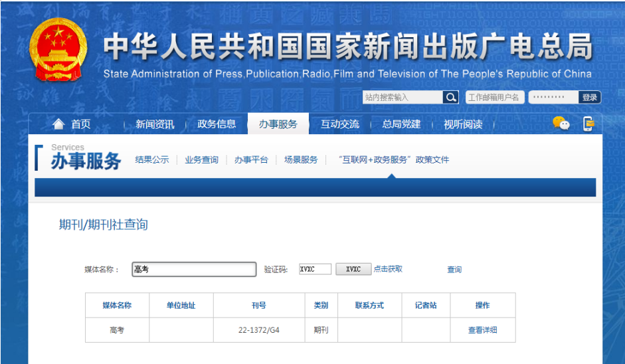The width and height of the screenshot is (625, 364).
Task: Click the 办事服务 Services section title
Action: pos(86,157)
